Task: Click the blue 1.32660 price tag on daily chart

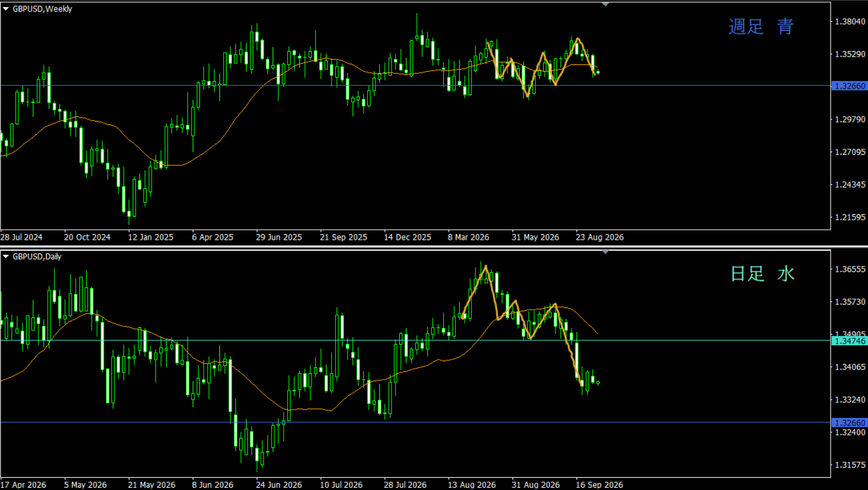Action: 850,423
